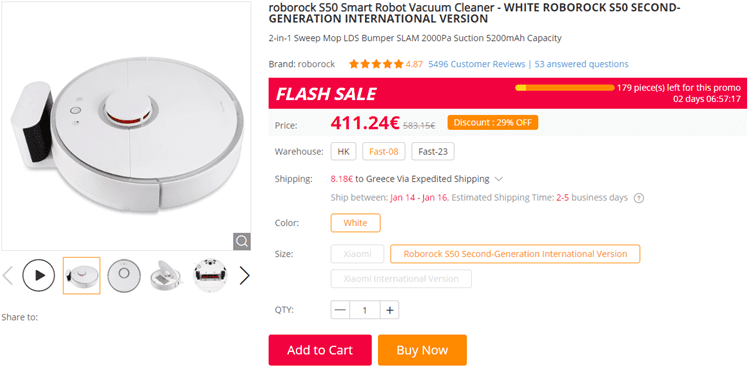View the 53 answered questions
Viewport: 750px width, 371px height.
pos(582,64)
